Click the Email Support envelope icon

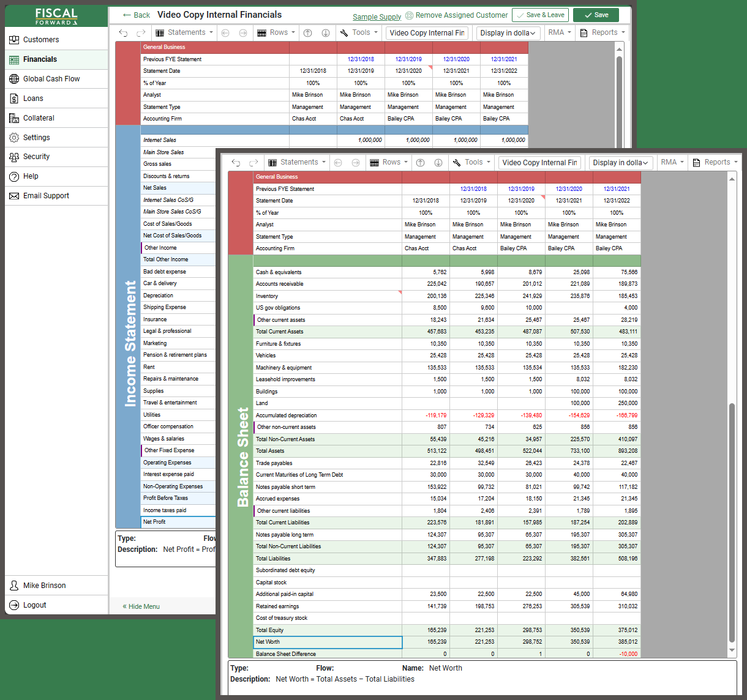pyautogui.click(x=14, y=195)
